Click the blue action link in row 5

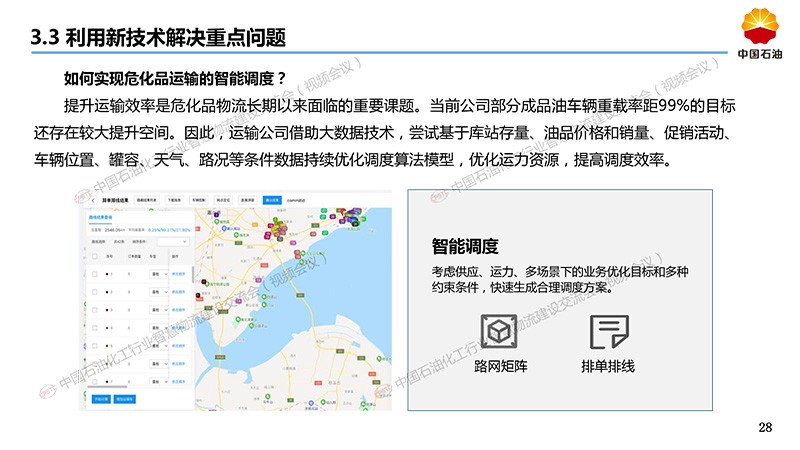(179, 346)
